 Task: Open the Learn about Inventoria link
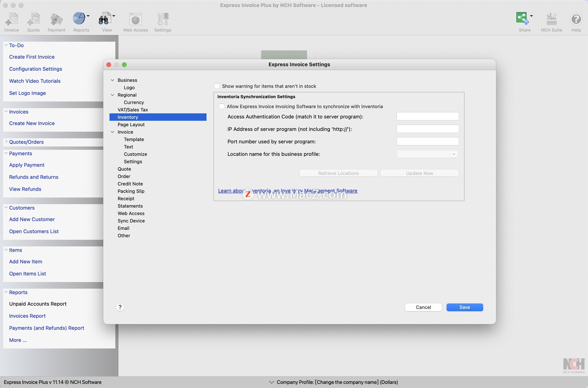coord(288,190)
